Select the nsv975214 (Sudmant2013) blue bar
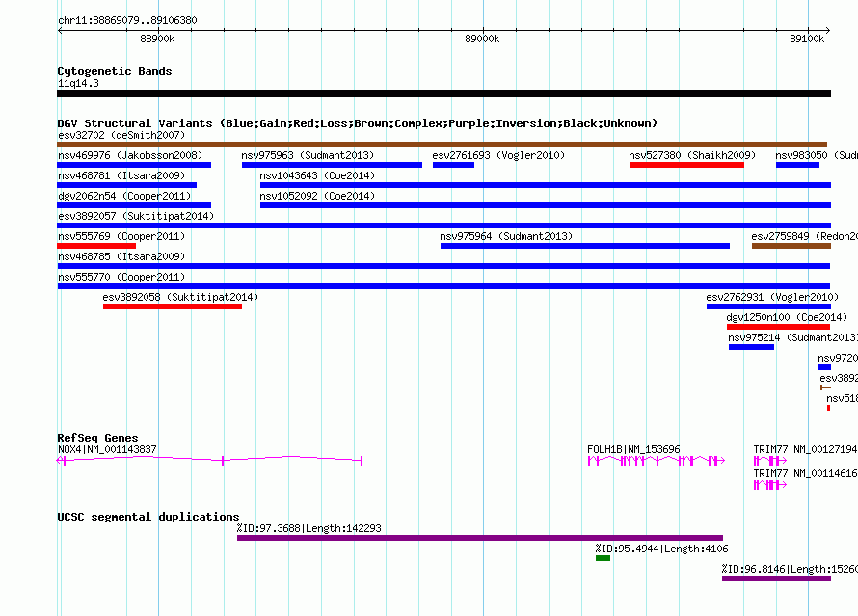Image resolution: width=858 pixels, height=616 pixels. coord(751,347)
